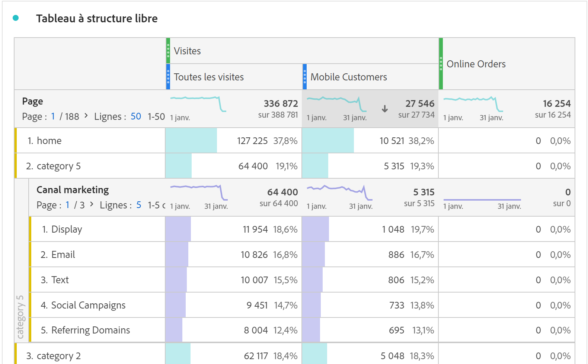Click the Page dimension label
The width and height of the screenshot is (588, 364).
[32, 101]
